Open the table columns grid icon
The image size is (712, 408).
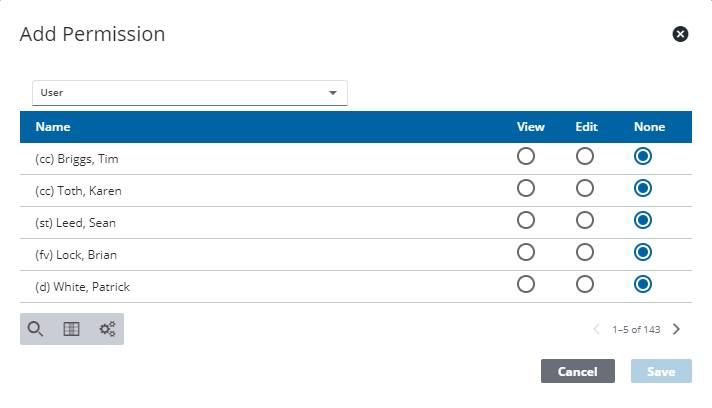[71, 329]
